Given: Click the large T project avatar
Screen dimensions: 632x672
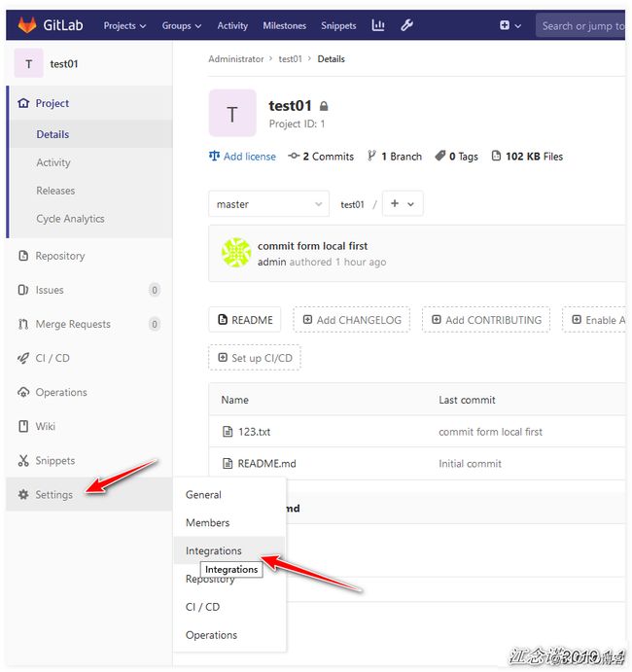Looking at the screenshot, I should tap(232, 113).
